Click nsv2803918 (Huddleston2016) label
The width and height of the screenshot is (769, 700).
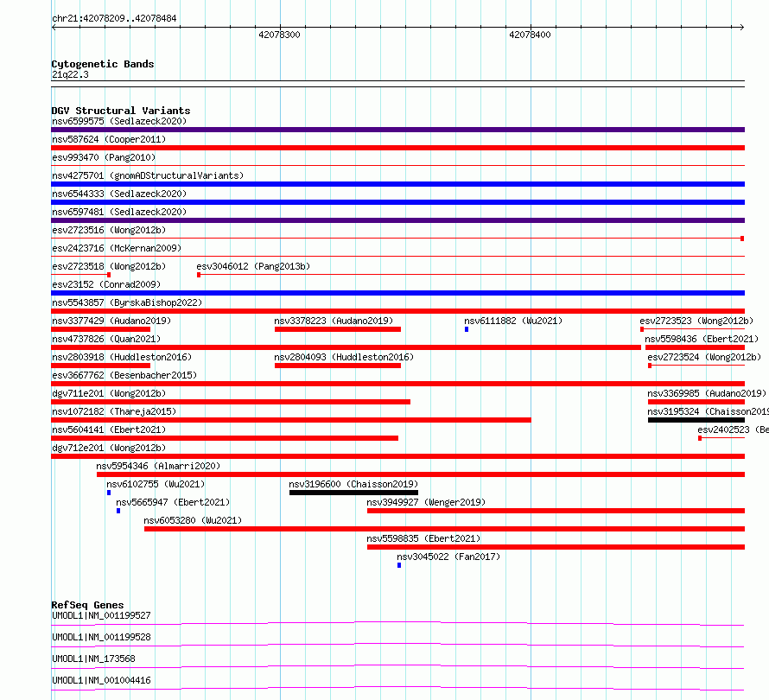pyautogui.click(x=122, y=357)
